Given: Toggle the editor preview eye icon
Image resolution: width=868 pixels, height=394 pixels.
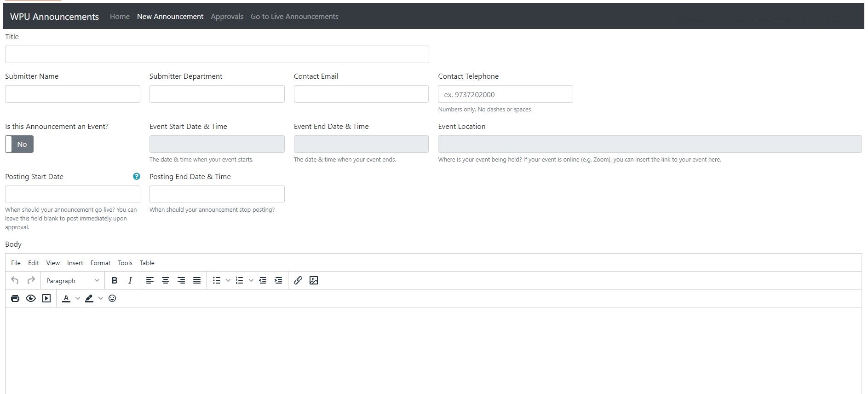Looking at the screenshot, I should click(x=31, y=298).
